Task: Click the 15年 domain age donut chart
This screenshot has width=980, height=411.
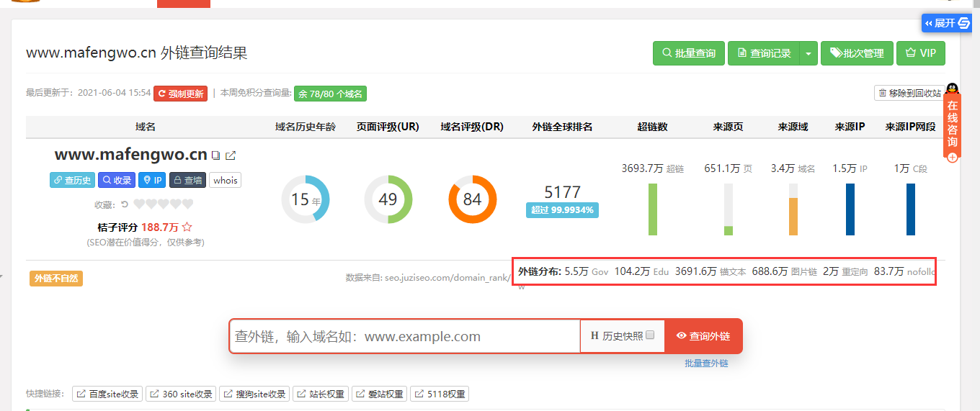Action: tap(306, 199)
